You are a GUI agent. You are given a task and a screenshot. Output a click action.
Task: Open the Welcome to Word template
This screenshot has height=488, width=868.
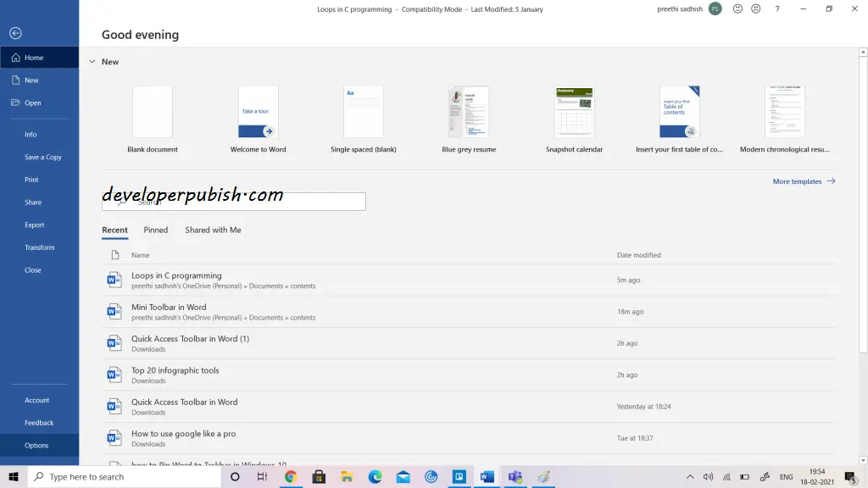(258, 119)
